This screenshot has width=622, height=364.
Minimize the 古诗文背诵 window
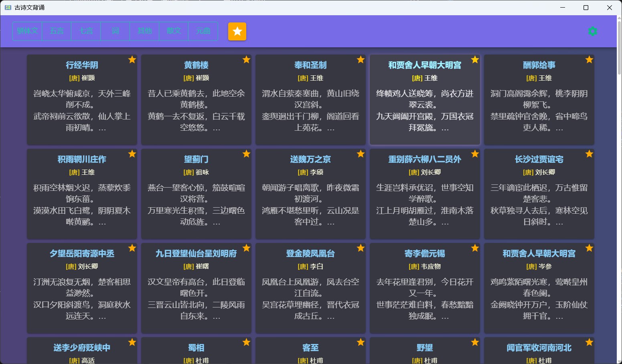point(563,8)
